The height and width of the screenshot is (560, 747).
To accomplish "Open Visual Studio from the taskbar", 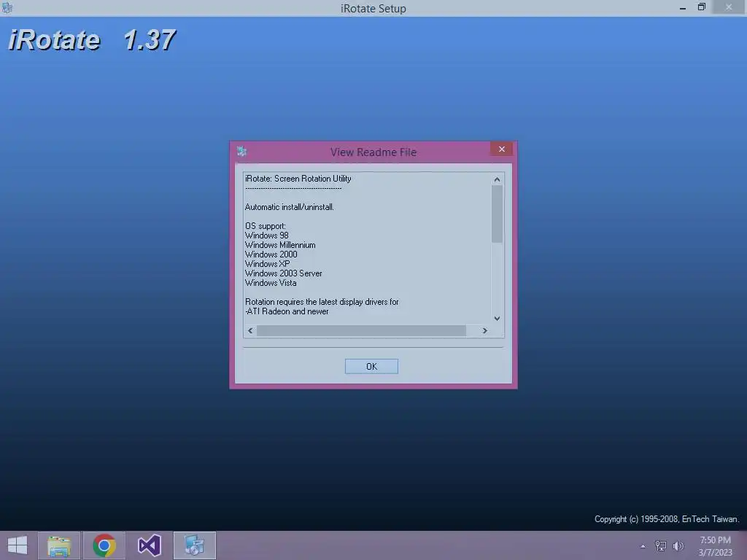I will pos(149,545).
